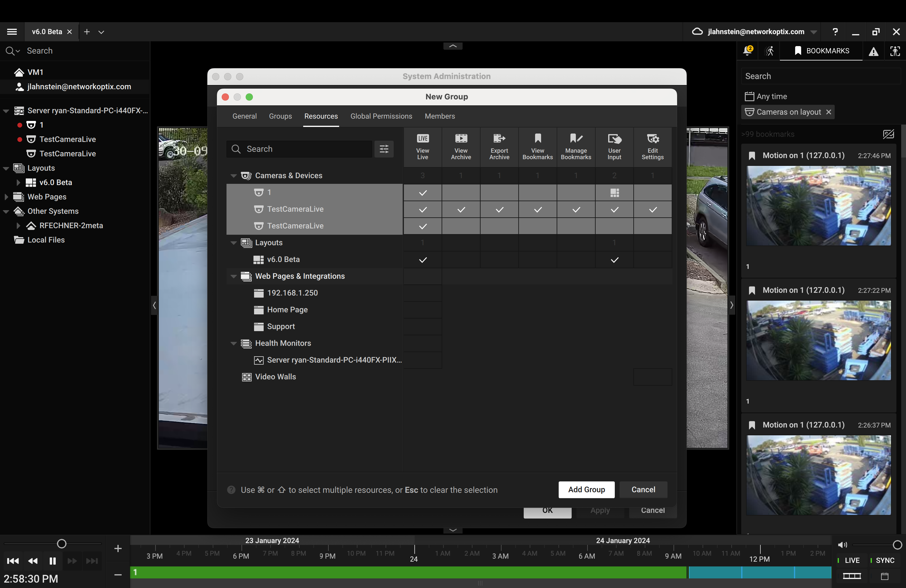The width and height of the screenshot is (906, 588).
Task: Expand Web Pages in the resource tree
Action: tap(6, 197)
